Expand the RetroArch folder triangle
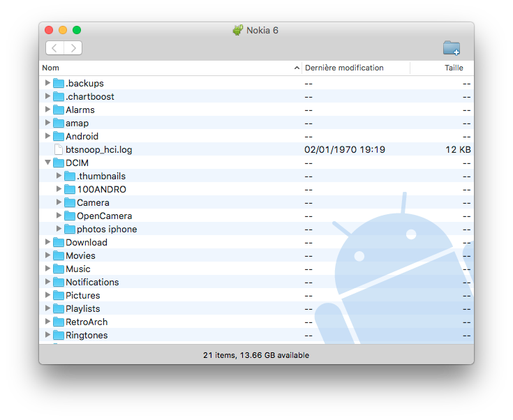 click(47, 321)
